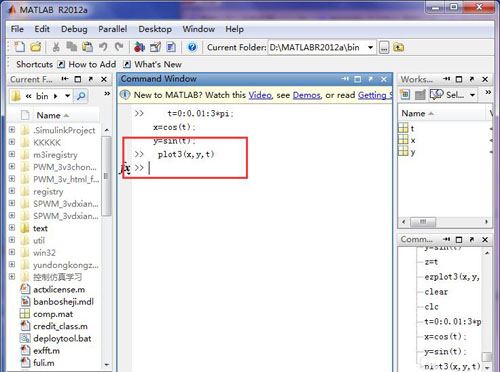Open Simulink library icon
This screenshot has width=500, height=372.
(139, 47)
